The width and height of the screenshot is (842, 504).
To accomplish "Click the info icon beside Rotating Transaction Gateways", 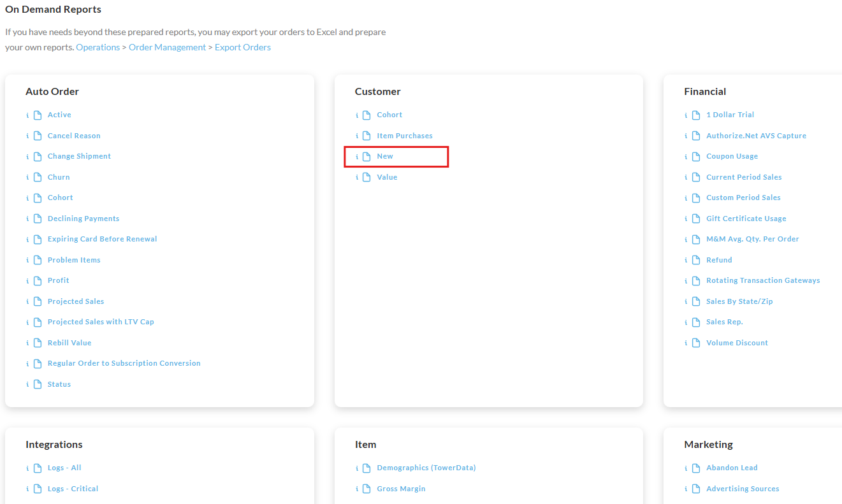I will click(x=686, y=281).
